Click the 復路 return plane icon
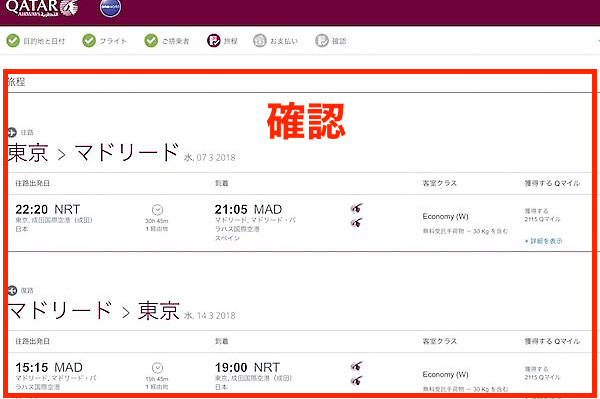The height and width of the screenshot is (399, 600). (x=12, y=290)
